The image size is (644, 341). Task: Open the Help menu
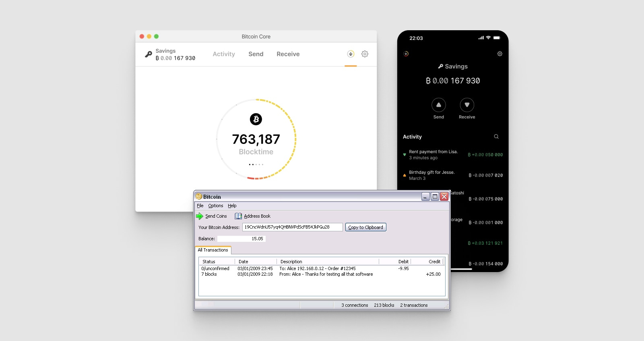pos(232,206)
